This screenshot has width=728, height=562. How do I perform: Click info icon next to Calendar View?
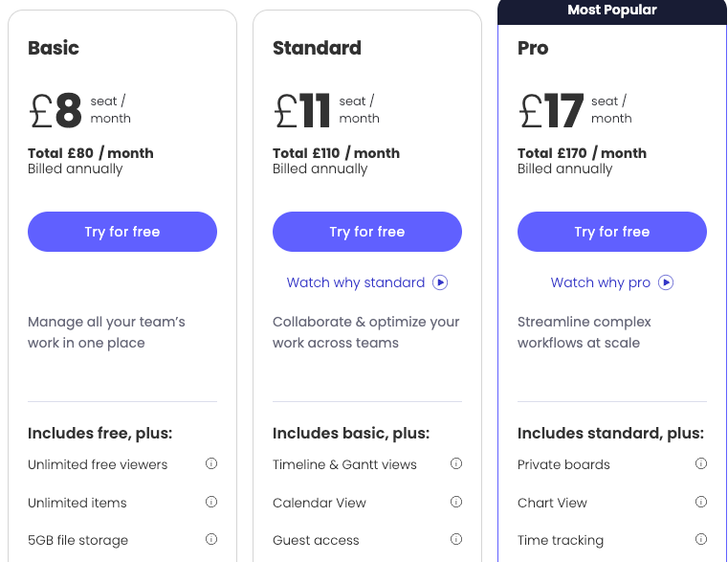click(456, 502)
